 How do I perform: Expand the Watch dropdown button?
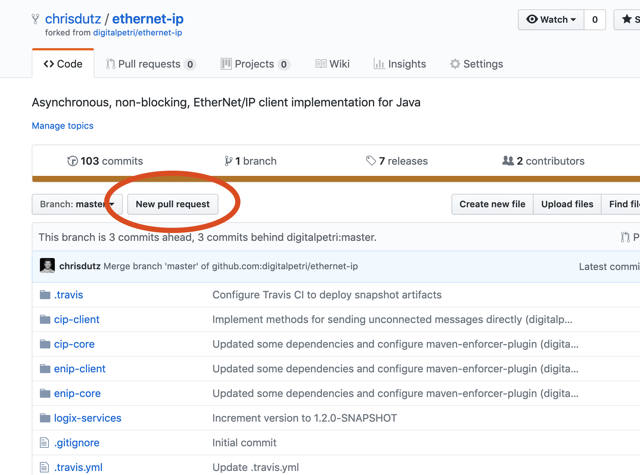pos(551,19)
